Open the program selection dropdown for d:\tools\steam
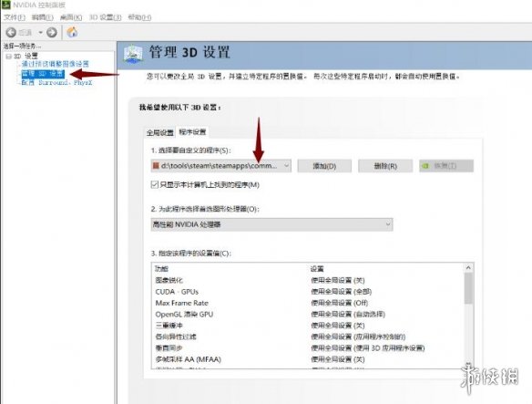This screenshot has height=404, width=532. click(x=220, y=166)
